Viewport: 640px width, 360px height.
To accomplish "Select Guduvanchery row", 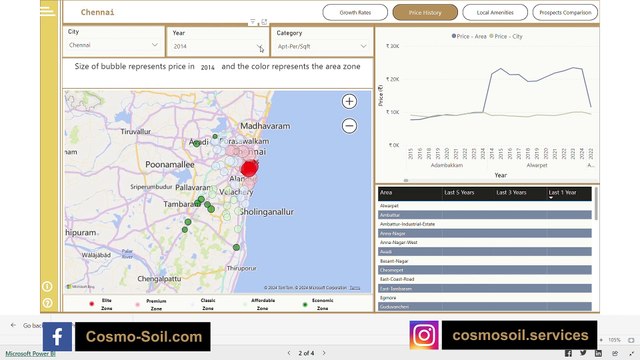I will click(x=484, y=307).
